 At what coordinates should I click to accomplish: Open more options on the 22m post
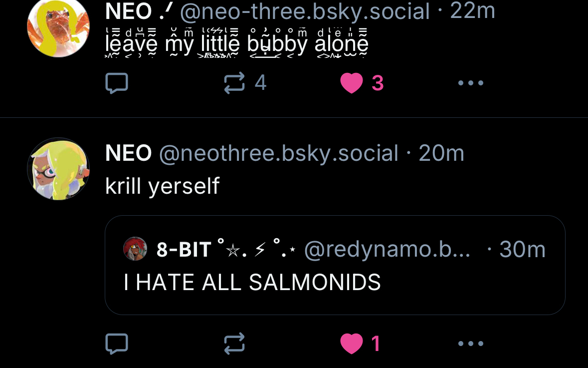pyautogui.click(x=471, y=82)
